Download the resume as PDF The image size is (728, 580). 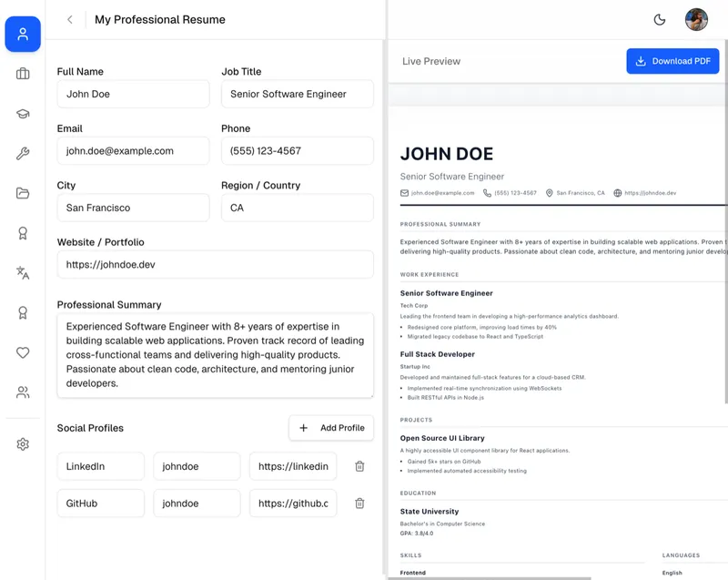click(674, 61)
